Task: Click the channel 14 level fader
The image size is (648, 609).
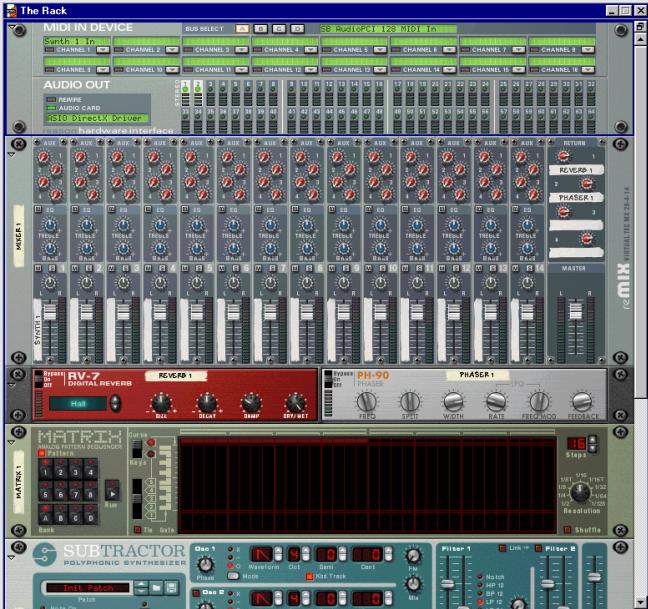Action: coord(527,312)
